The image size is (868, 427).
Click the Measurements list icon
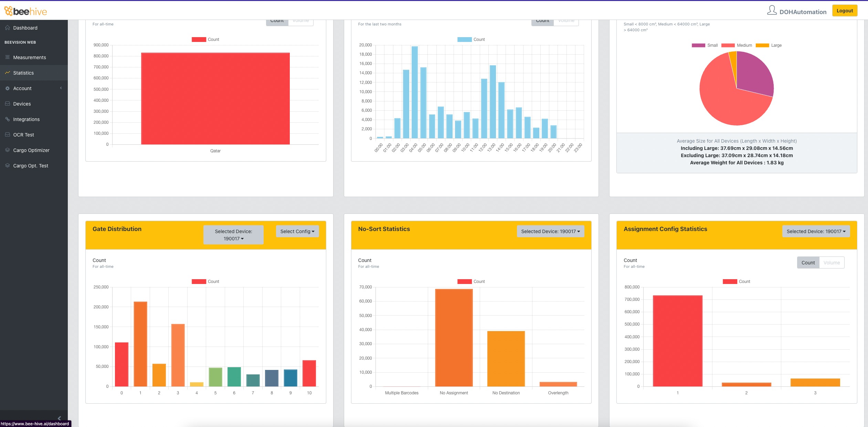coord(7,57)
